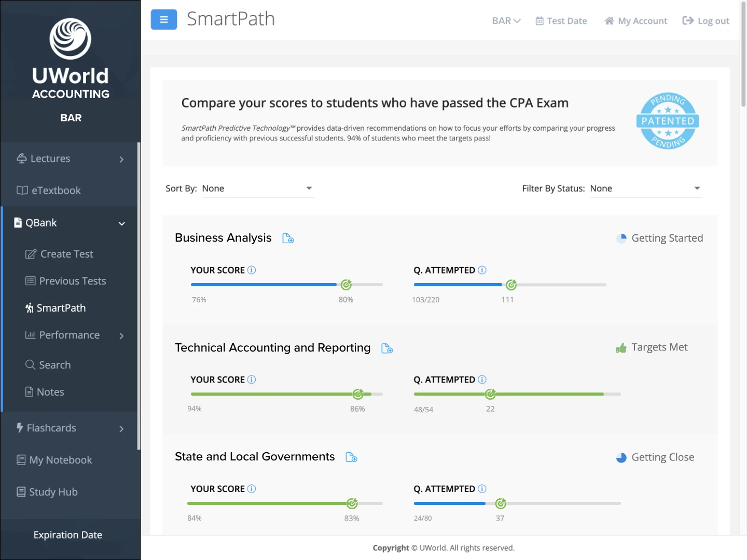Click the Patented Pending badge
Image resolution: width=747 pixels, height=560 pixels.
[668, 121]
